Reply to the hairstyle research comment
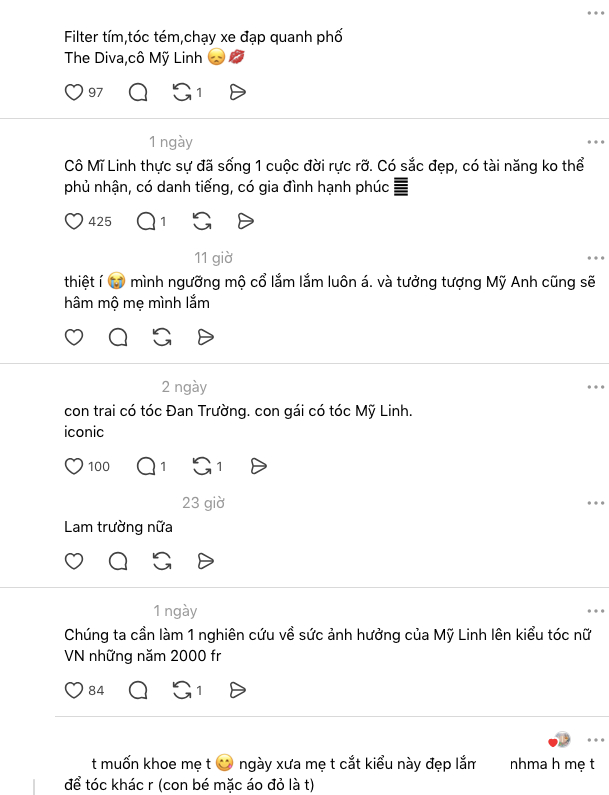The width and height of the screenshot is (609, 795). point(139,689)
